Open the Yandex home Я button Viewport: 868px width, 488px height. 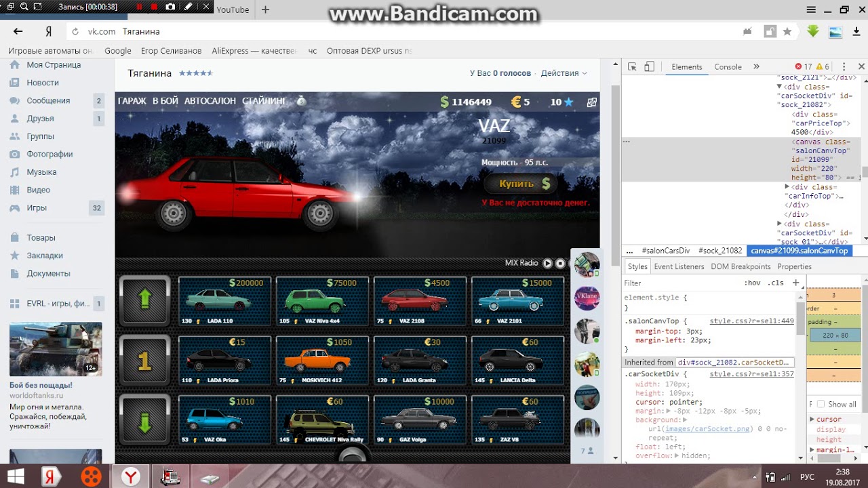49,31
